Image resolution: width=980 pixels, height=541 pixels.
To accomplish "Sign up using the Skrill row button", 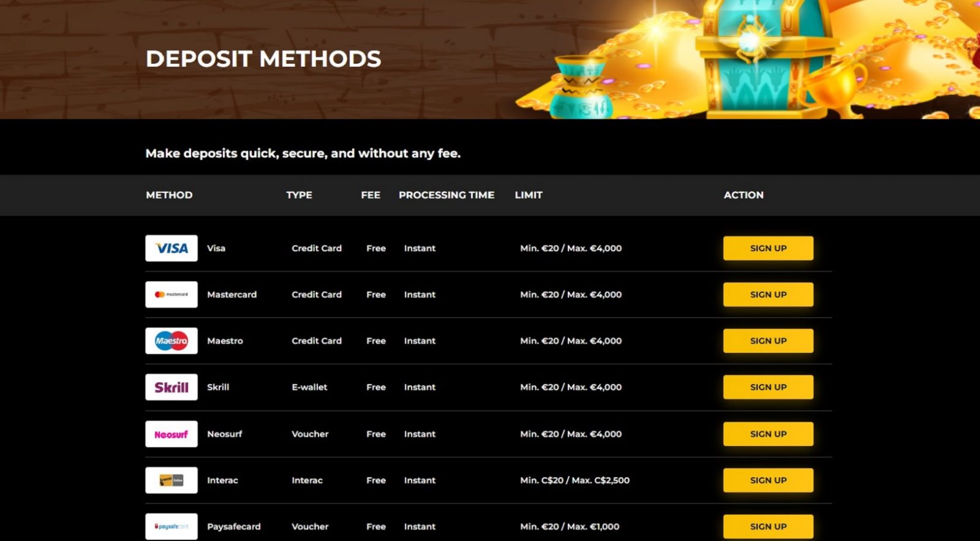I will (x=768, y=387).
